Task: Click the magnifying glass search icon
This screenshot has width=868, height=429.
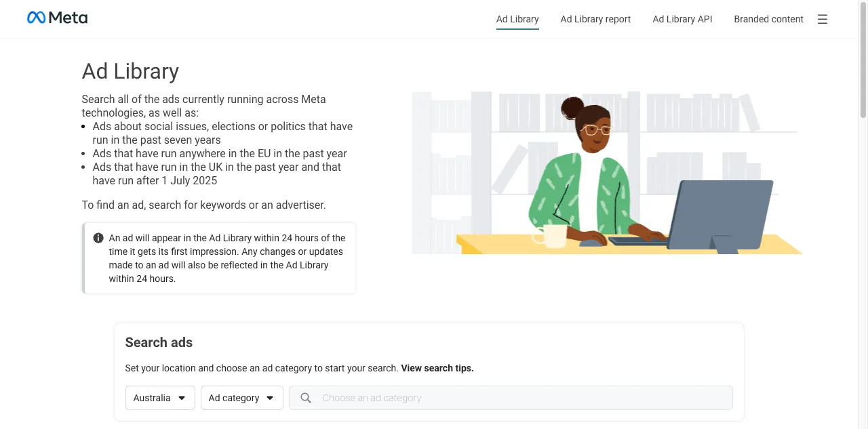Action: [x=306, y=398]
